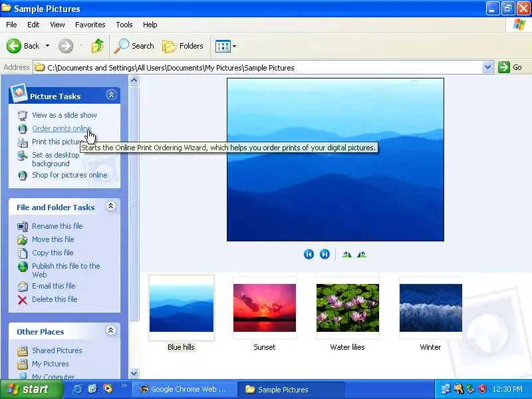Viewport: 532px width, 399px height.
Task: Select the Winter thumbnail
Action: pyautogui.click(x=431, y=308)
